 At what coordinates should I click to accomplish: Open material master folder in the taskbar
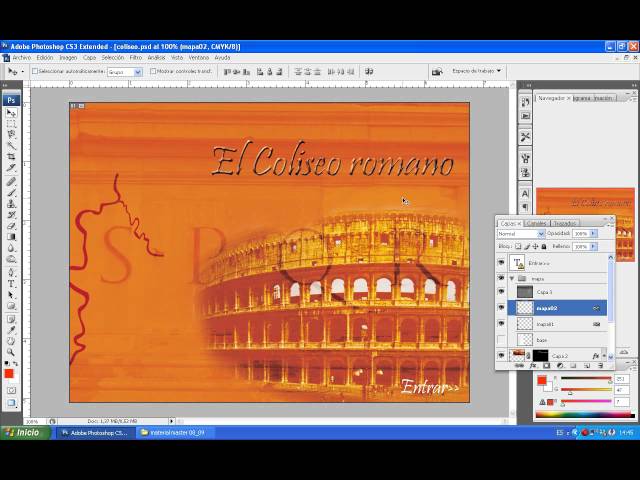[x=173, y=433]
